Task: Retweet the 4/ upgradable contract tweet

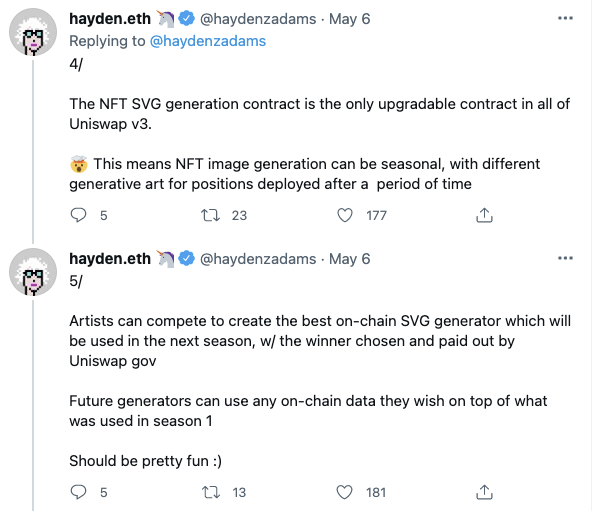Action: [x=210, y=215]
